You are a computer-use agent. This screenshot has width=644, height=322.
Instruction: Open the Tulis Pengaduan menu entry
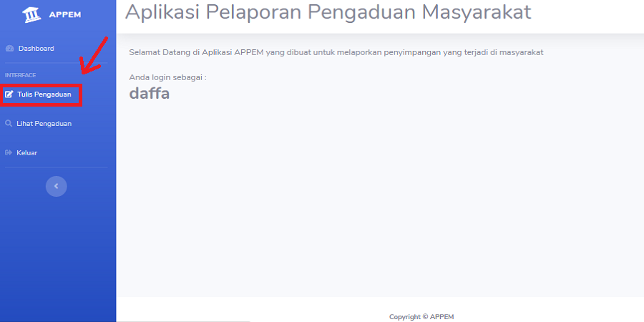[44, 94]
